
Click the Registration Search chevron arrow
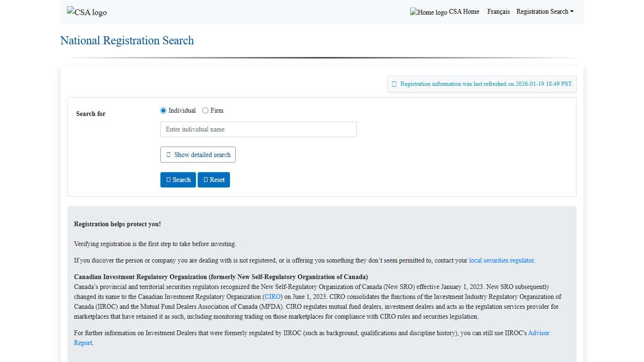(x=571, y=11)
